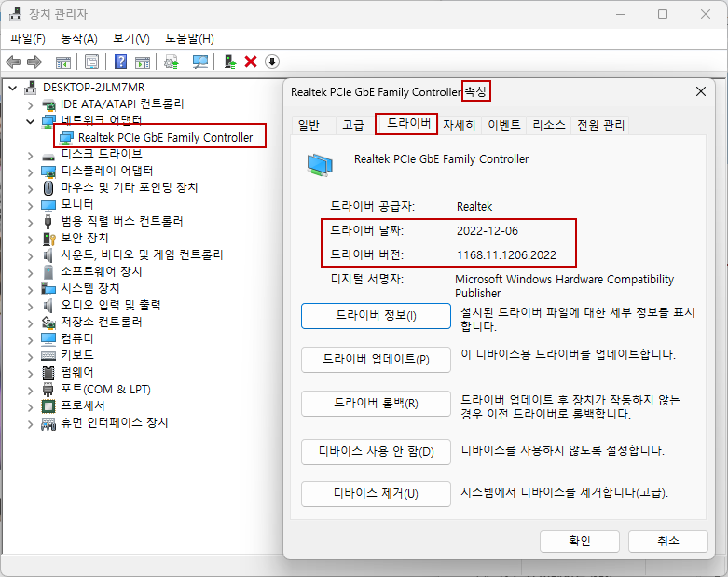Click the red X uninstall device icon
728x577 pixels.
pos(251,62)
